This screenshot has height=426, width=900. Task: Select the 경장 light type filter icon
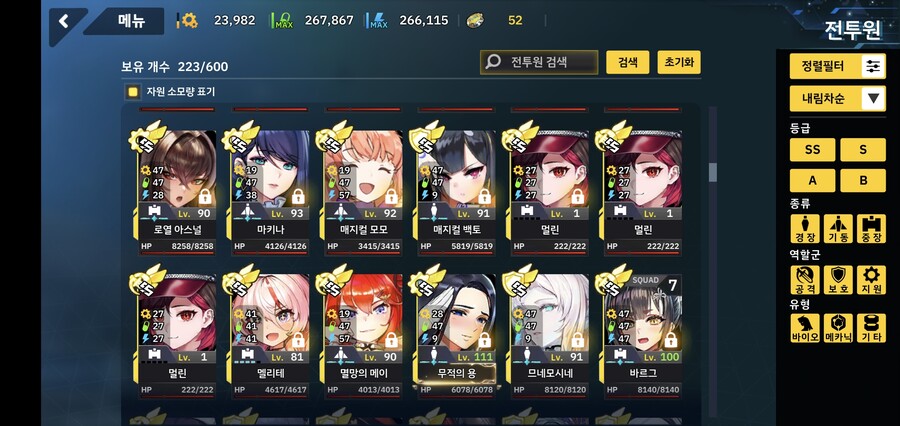[x=804, y=229]
